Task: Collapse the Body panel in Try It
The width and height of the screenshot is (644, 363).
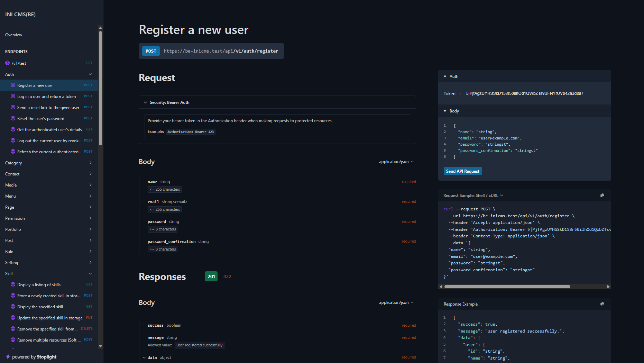Action: pyautogui.click(x=445, y=111)
